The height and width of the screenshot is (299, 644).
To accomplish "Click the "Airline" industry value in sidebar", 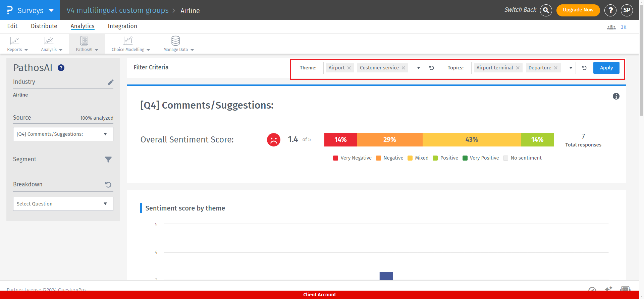I will point(20,95).
